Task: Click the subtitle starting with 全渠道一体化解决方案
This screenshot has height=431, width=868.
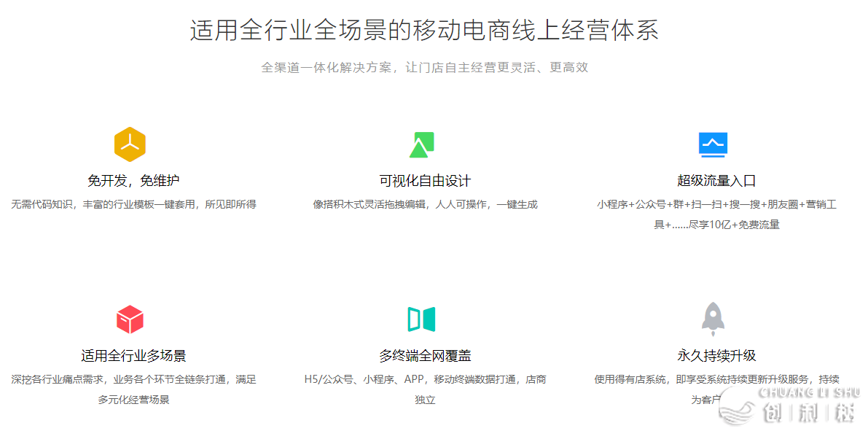Action: pyautogui.click(x=424, y=68)
